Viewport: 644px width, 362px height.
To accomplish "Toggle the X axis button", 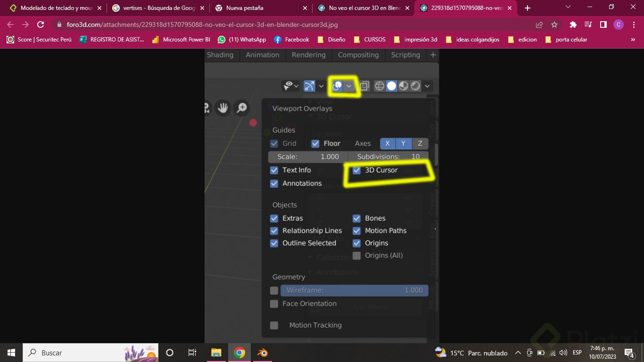I will [388, 143].
